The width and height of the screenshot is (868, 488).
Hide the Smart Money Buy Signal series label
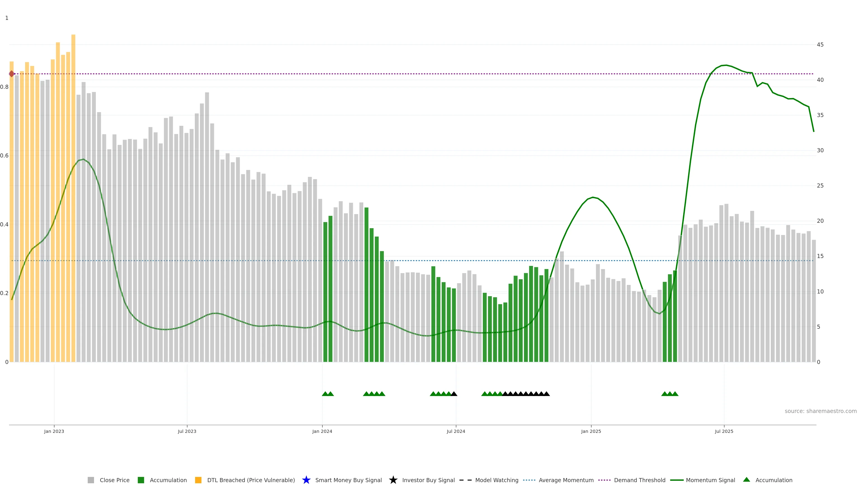(x=348, y=480)
